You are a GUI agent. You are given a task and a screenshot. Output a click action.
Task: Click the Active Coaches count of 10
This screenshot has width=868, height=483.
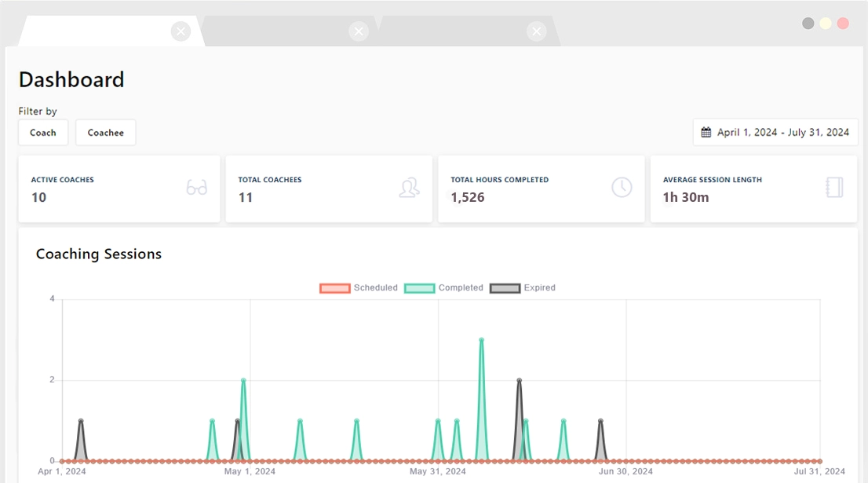tap(39, 198)
